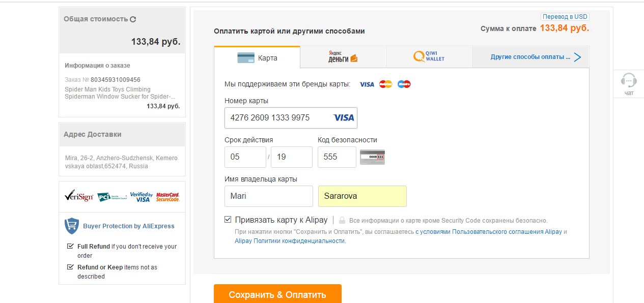This screenshot has width=644, height=303.
Task: Open Пользовательского соглашения Alipay link
Action: pos(507,232)
